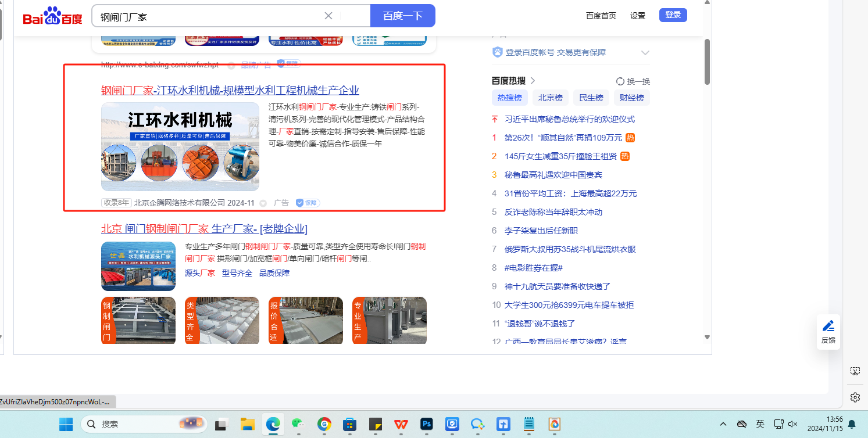This screenshot has height=438, width=868.
Task: Click the 报价合适 product image card
Action: [306, 321]
